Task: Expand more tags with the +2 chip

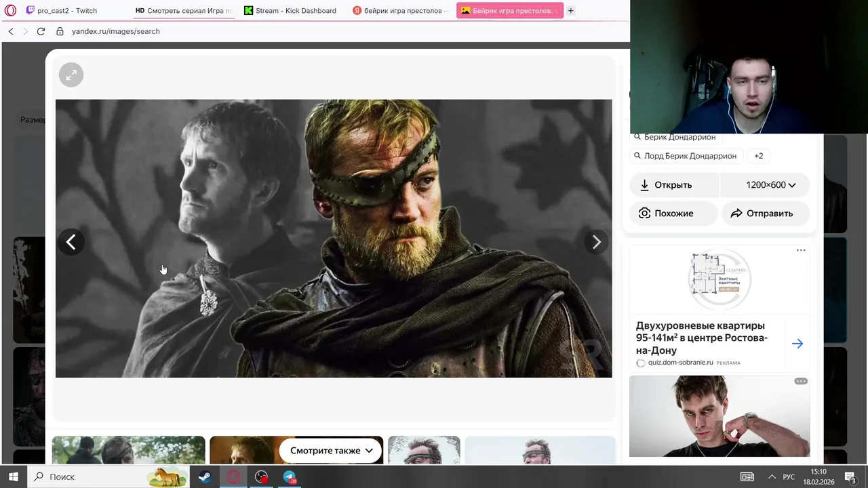Action: [759, 156]
